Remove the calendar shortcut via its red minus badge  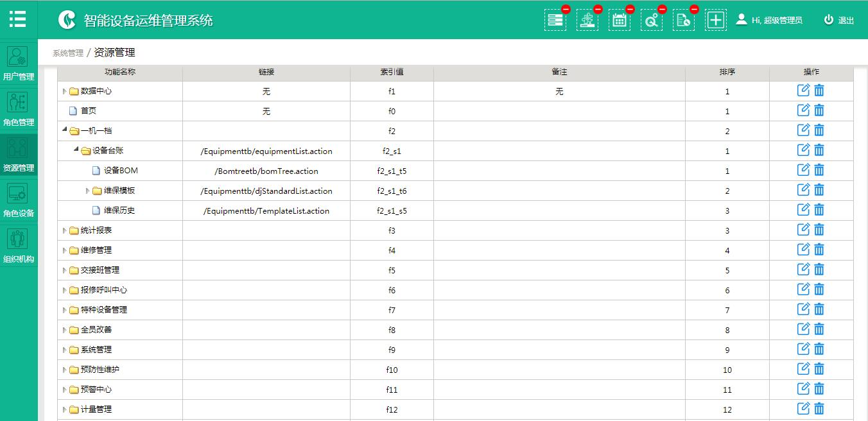coord(630,9)
